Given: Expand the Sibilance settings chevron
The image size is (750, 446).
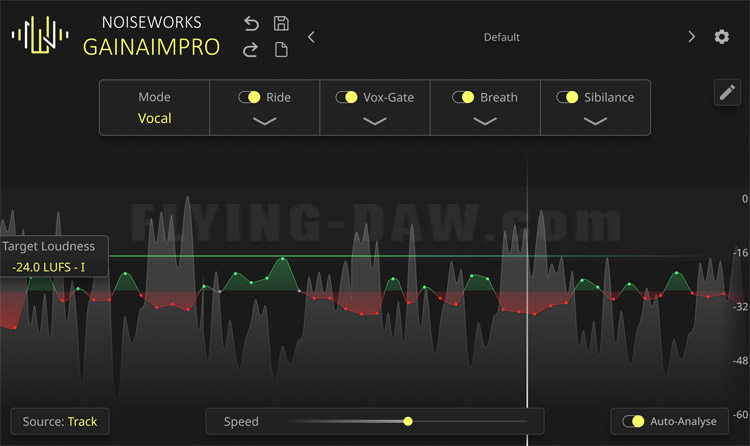Looking at the screenshot, I should click(x=596, y=121).
